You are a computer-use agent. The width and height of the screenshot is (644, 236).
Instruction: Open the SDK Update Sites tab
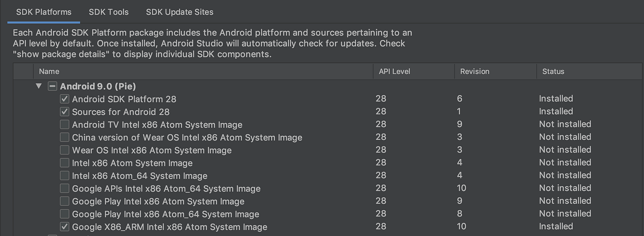[179, 12]
